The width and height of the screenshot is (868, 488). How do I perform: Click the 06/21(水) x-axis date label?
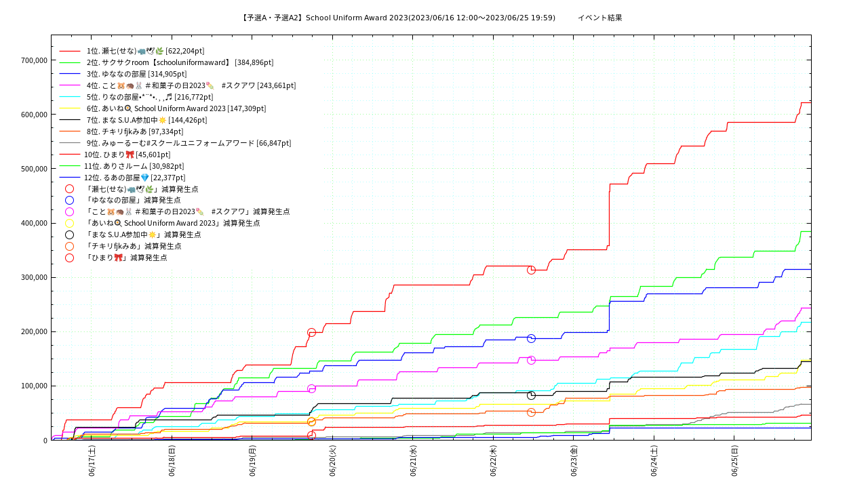click(x=413, y=461)
